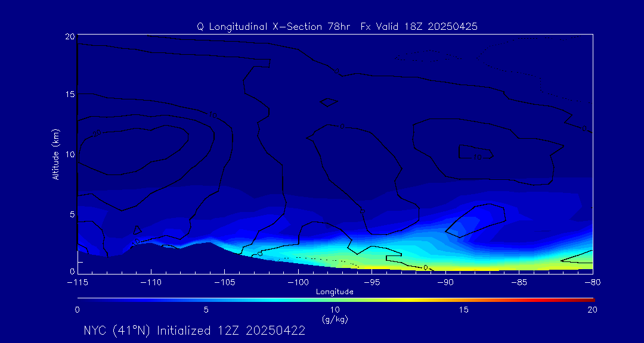Image resolution: width=644 pixels, height=343 pixels.
Task: Click the altitude axis tick label "0"
Action: click(72, 271)
